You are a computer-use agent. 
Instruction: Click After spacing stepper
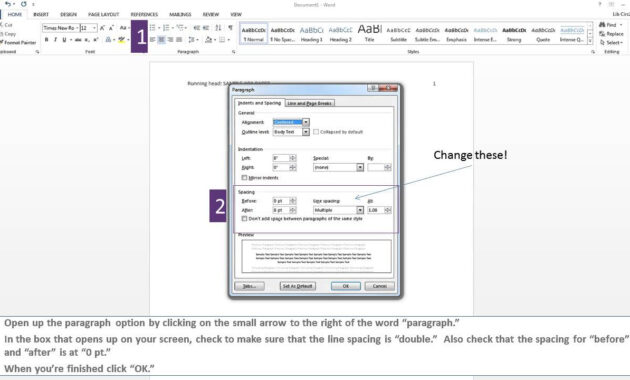click(293, 210)
